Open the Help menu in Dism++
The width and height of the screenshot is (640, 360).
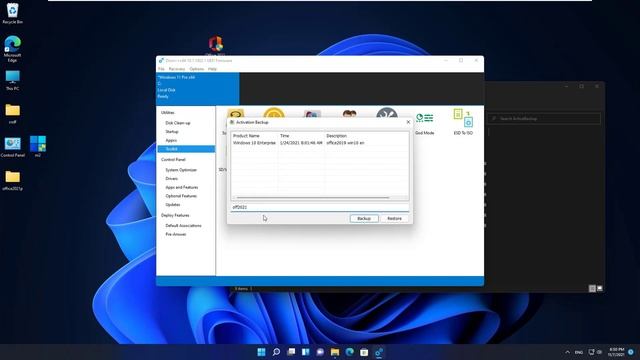click(x=212, y=69)
